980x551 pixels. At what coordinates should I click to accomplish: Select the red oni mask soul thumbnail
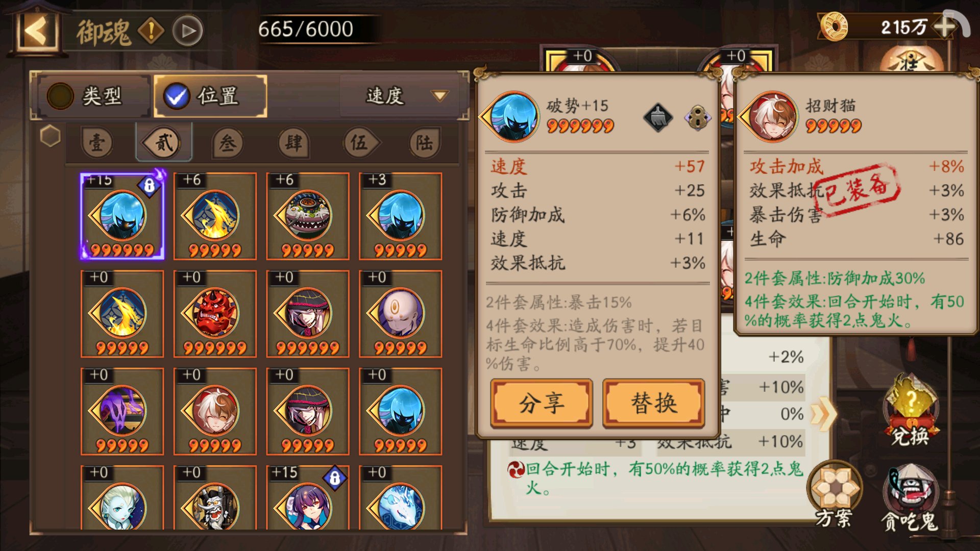coord(215,314)
